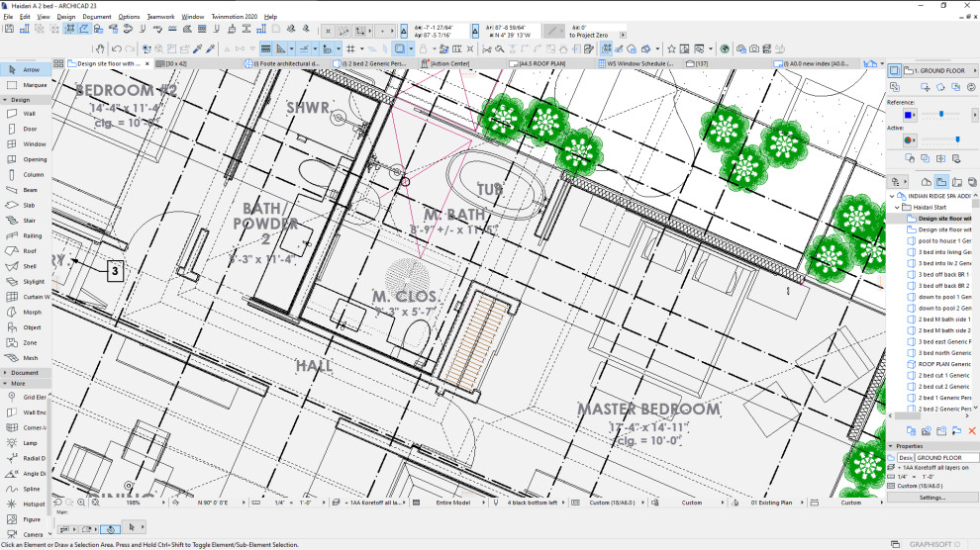Collapse the INDIAN RIDGE SPA project tree
Screen dimensions: 980x550
[892, 196]
